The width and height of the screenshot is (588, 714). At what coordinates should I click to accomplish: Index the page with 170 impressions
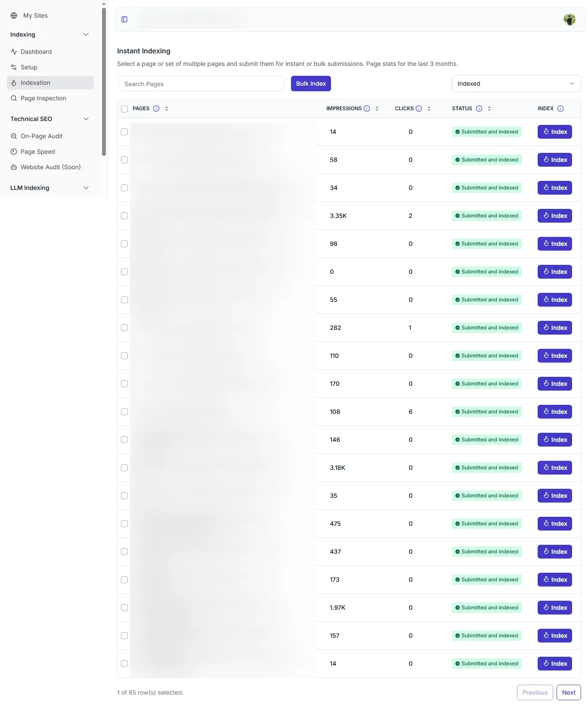pyautogui.click(x=554, y=384)
